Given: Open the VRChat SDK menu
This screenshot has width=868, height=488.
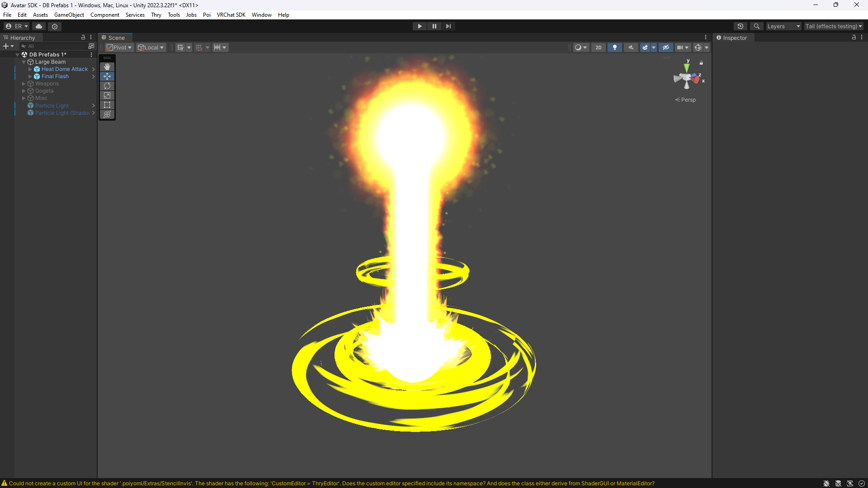Looking at the screenshot, I should (x=231, y=14).
